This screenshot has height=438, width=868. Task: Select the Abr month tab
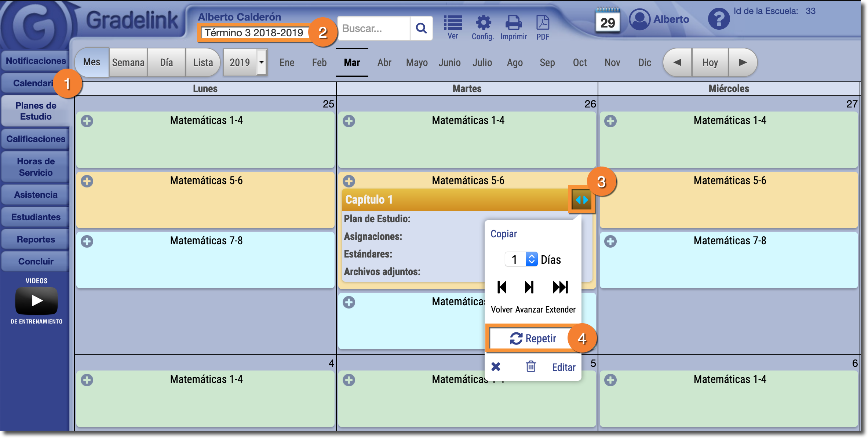tap(384, 62)
